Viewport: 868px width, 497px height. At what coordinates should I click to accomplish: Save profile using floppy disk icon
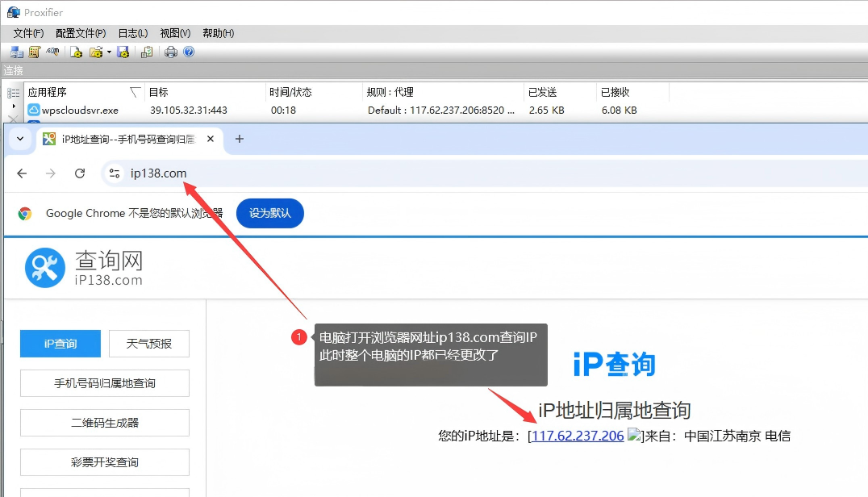coord(123,52)
